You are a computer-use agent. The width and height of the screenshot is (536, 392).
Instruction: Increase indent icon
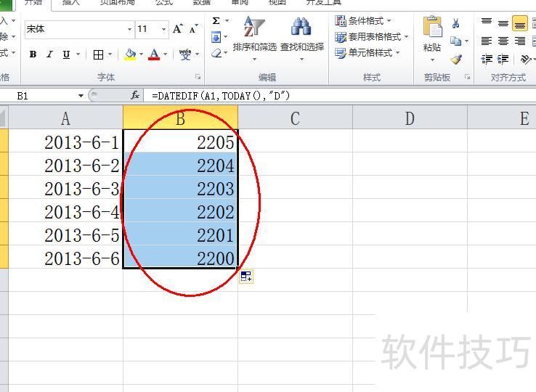coord(503,59)
